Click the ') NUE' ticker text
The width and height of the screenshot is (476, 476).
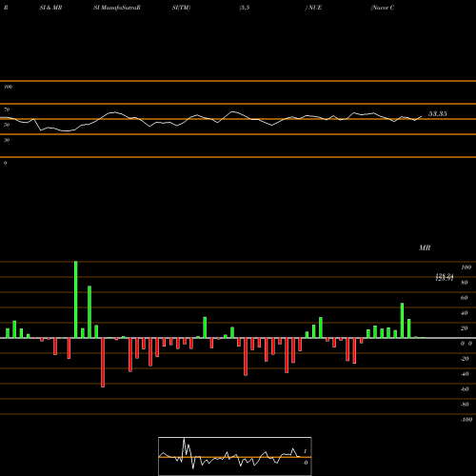click(313, 8)
